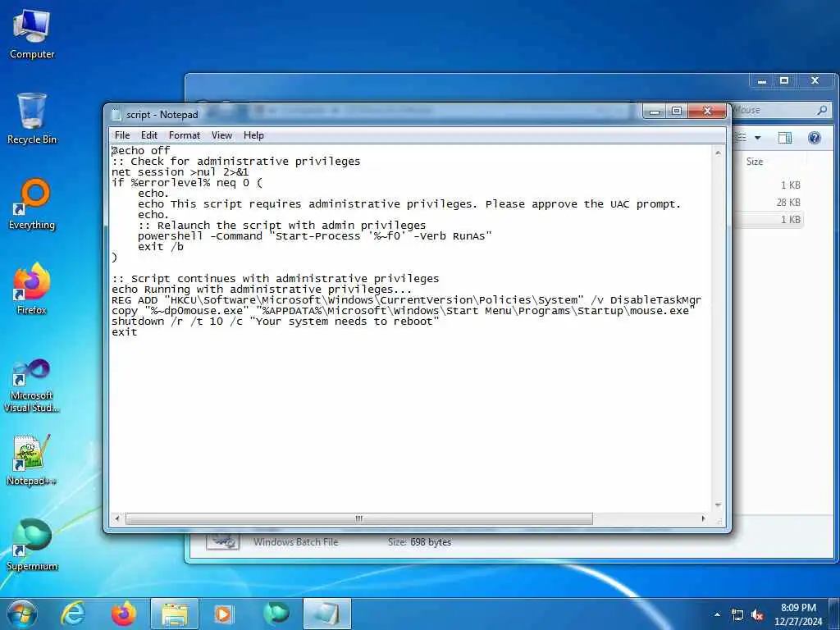Screen dimensions: 840x630
Task: Maximize the Notepad window
Action: pyautogui.click(x=676, y=112)
